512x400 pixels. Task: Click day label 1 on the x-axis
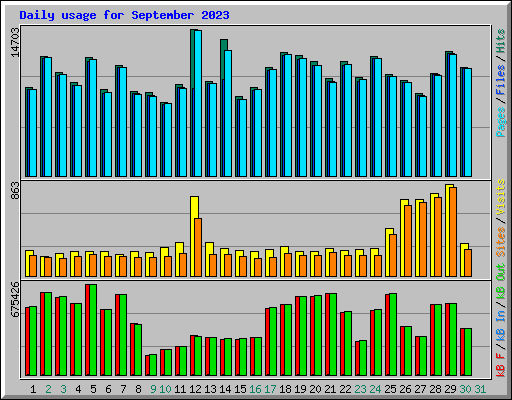point(33,389)
